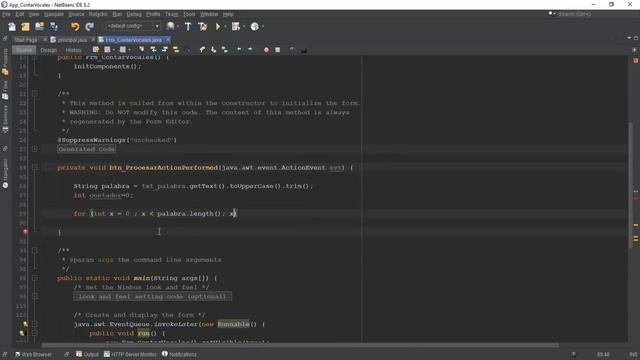Screen dimensions: 640x360
Task: Click the Open Project toolbar icon
Action: pyautogui.click(x=40, y=27)
